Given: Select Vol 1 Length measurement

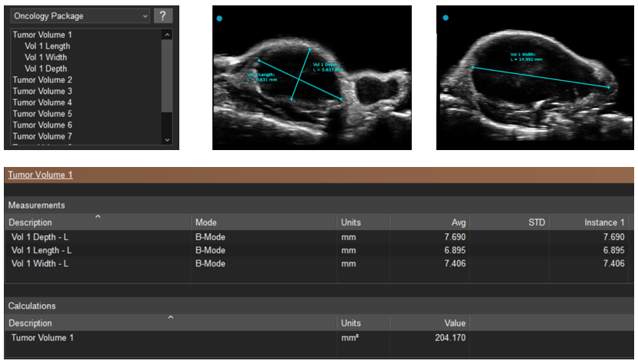Looking at the screenshot, I should click(x=47, y=46).
